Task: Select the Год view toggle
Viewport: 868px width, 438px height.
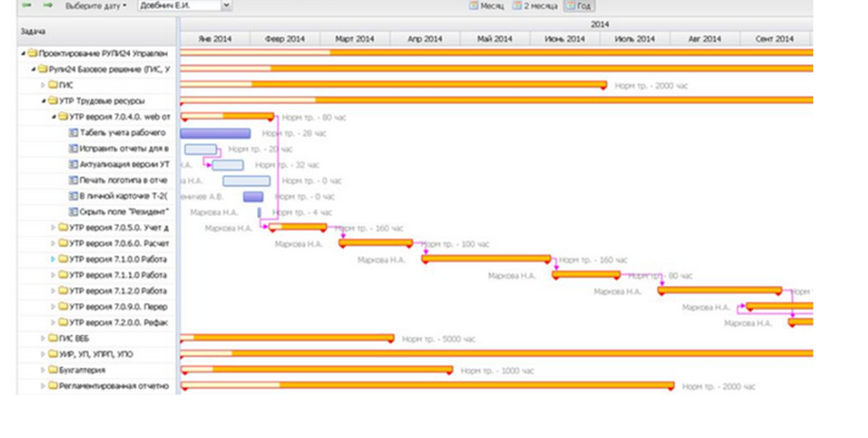Action: coord(579,5)
